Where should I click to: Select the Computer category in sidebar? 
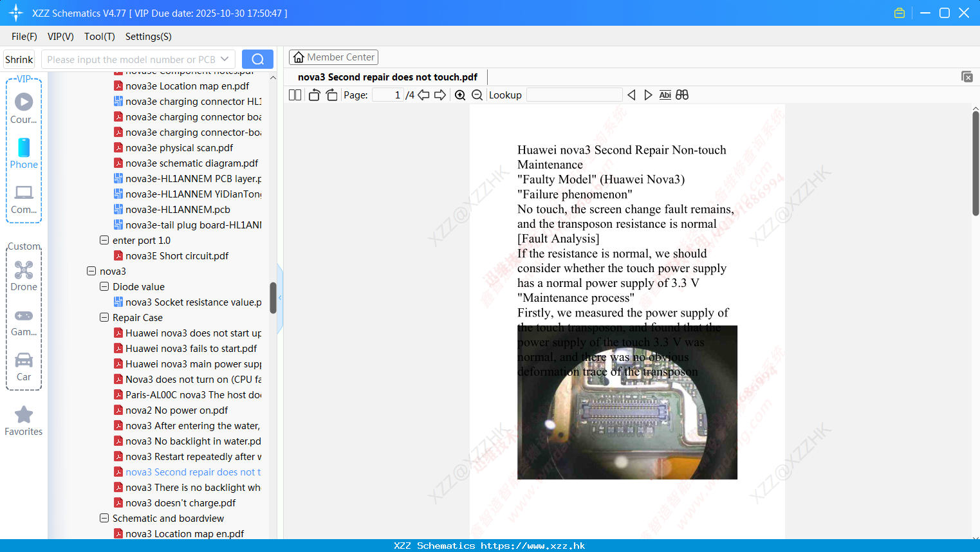click(24, 198)
